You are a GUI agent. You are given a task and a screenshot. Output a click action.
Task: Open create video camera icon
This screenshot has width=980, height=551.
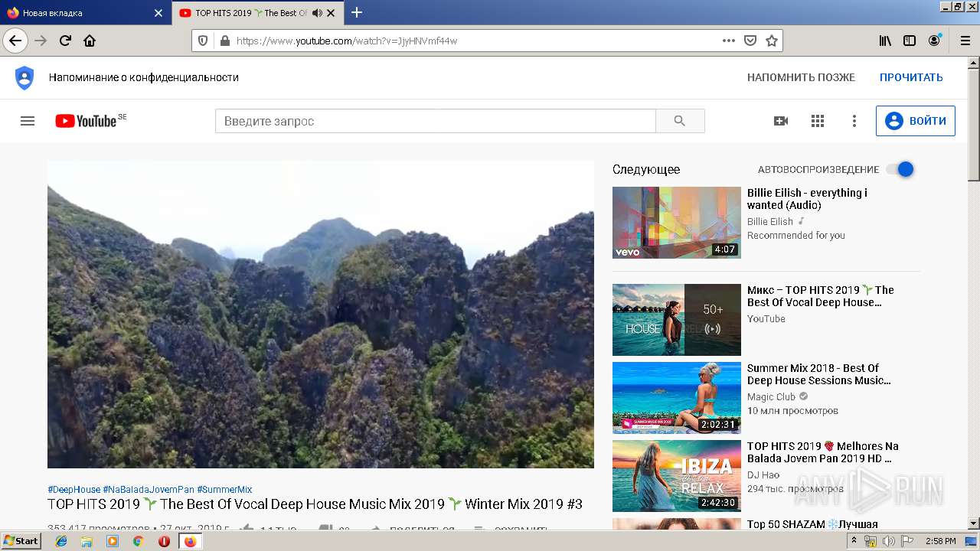coord(781,121)
